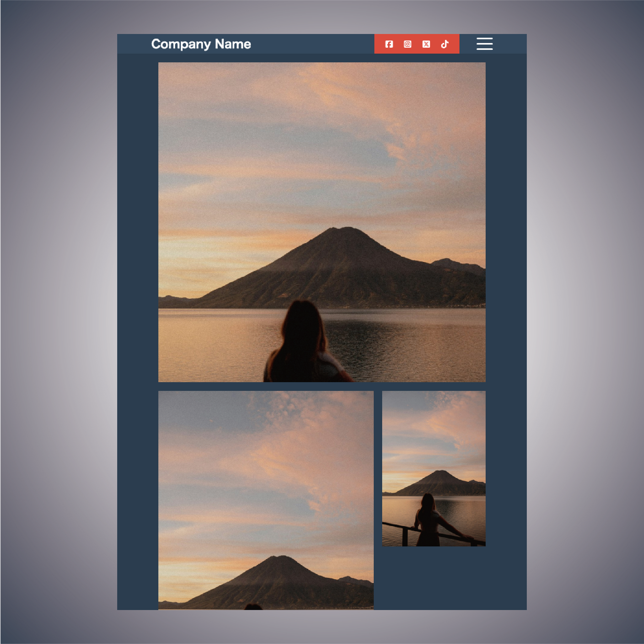Click the X (Twitter) icon
This screenshot has width=644, height=644.
[x=426, y=44]
